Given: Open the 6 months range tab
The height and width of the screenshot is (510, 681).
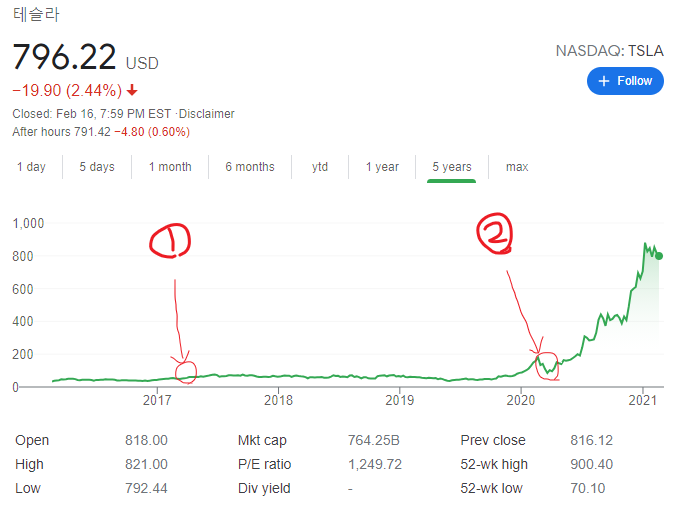Looking at the screenshot, I should [250, 167].
